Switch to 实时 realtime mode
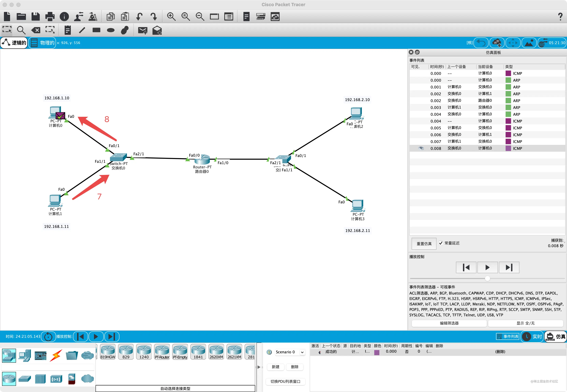The image size is (567, 392). click(532, 336)
